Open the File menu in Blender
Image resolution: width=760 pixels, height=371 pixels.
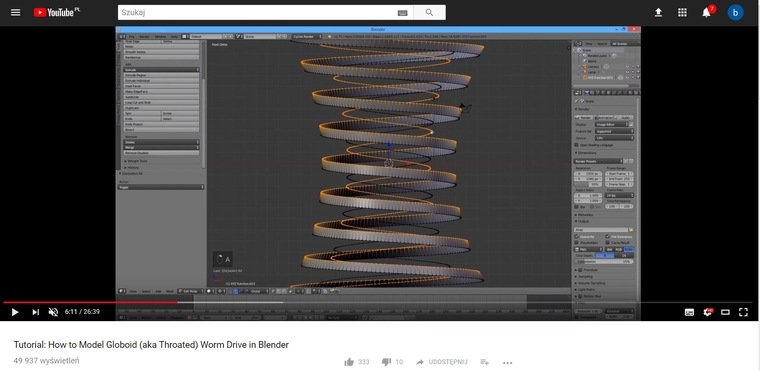[131, 36]
